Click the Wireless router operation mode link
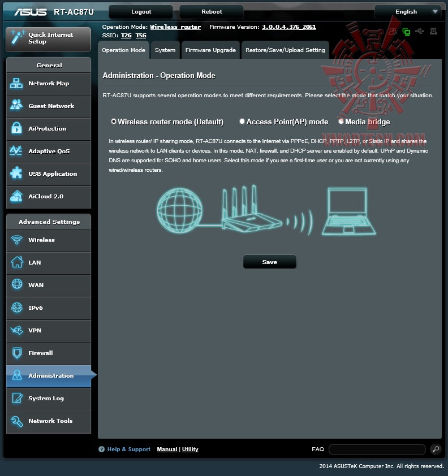Viewport: 448px width, 476px height. click(175, 27)
